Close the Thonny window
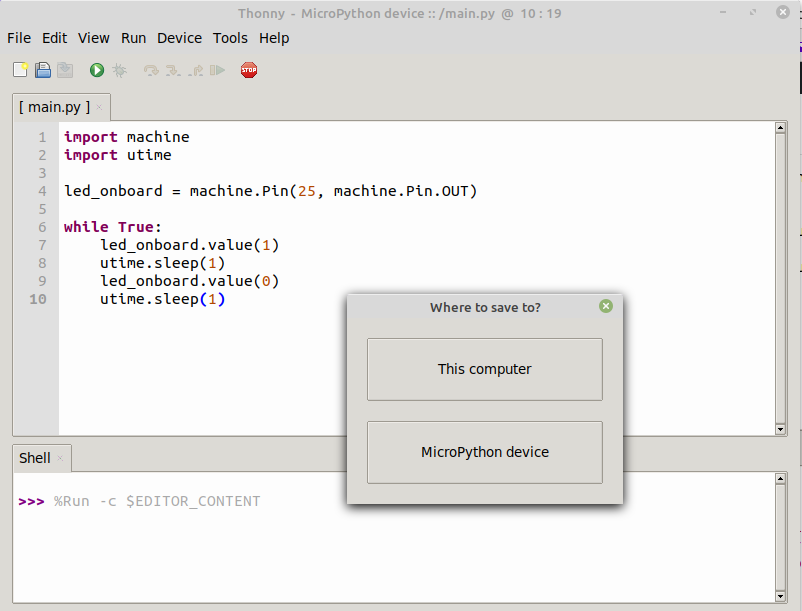 [x=783, y=12]
